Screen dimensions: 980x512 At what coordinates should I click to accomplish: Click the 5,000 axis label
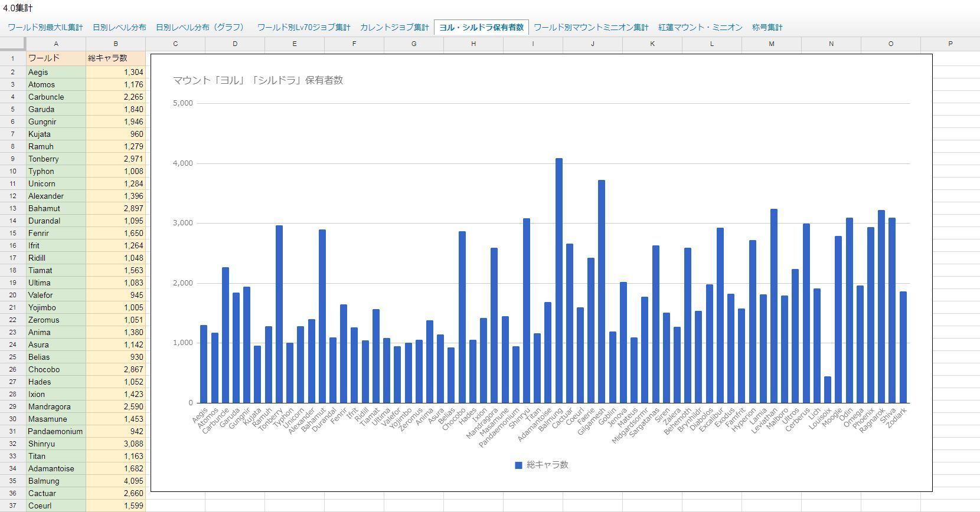183,103
